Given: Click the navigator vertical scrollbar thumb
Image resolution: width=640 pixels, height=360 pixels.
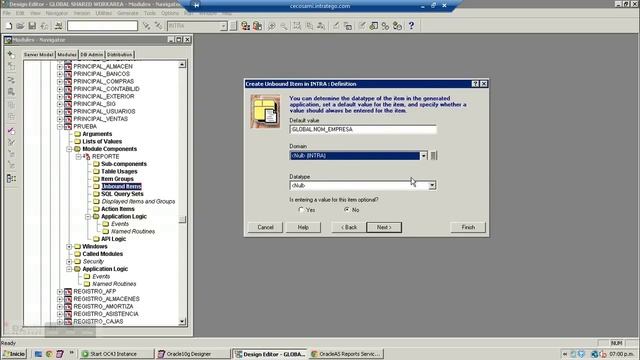Looking at the screenshot, I should tap(182, 220).
